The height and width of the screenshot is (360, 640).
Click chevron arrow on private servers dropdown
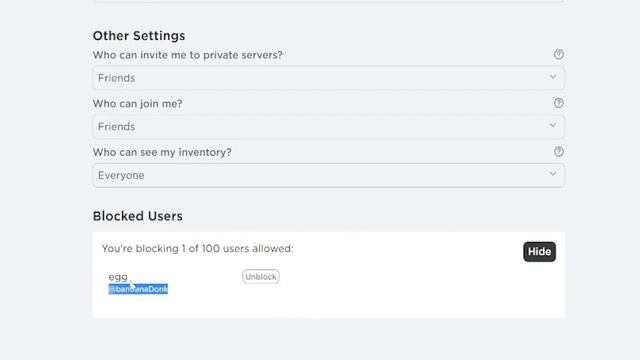tap(553, 77)
